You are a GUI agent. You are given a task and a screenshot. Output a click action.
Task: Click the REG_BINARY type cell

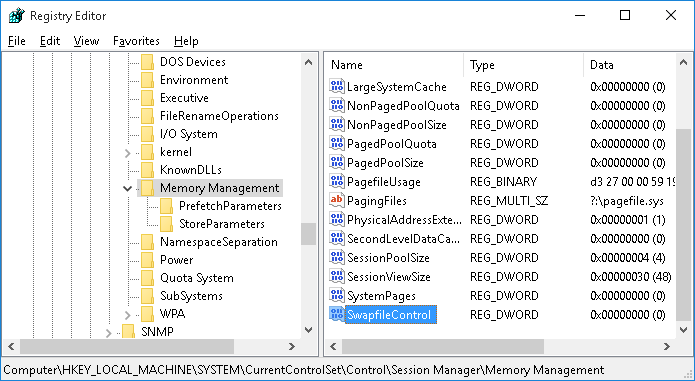pyautogui.click(x=503, y=182)
